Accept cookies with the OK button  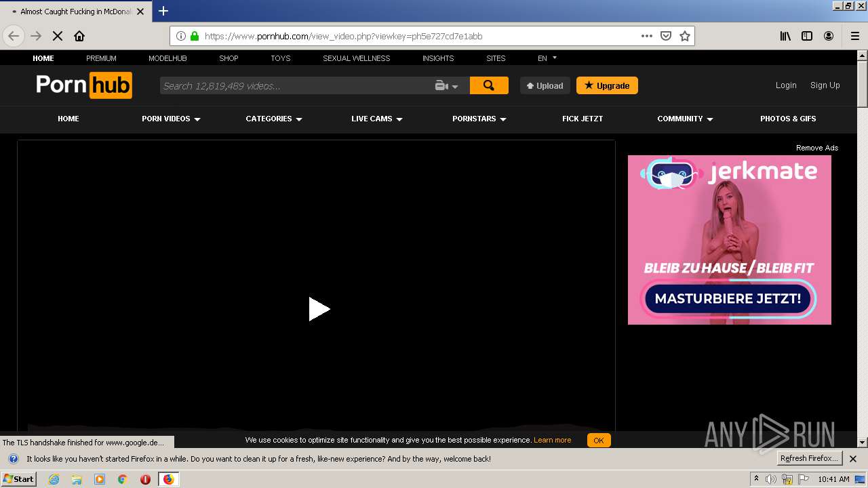(599, 441)
